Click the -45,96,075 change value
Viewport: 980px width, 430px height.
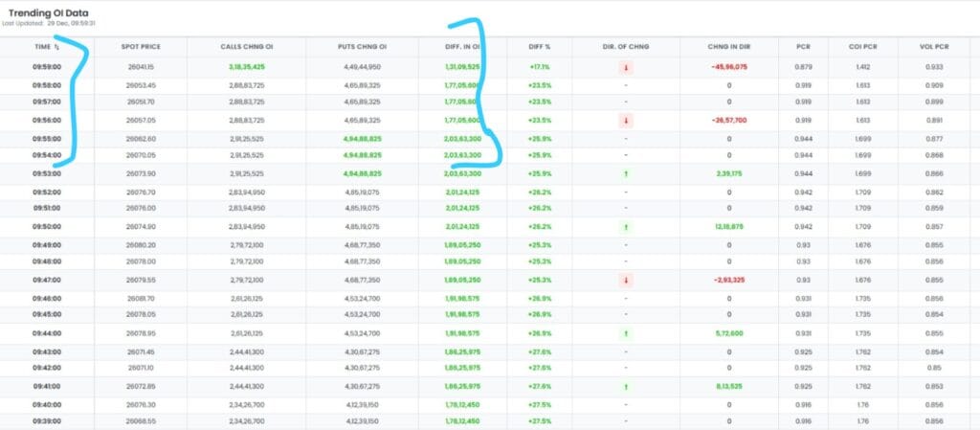point(729,67)
